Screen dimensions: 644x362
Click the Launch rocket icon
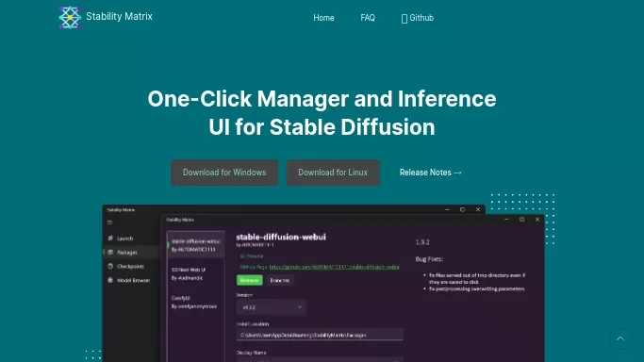[110, 239]
